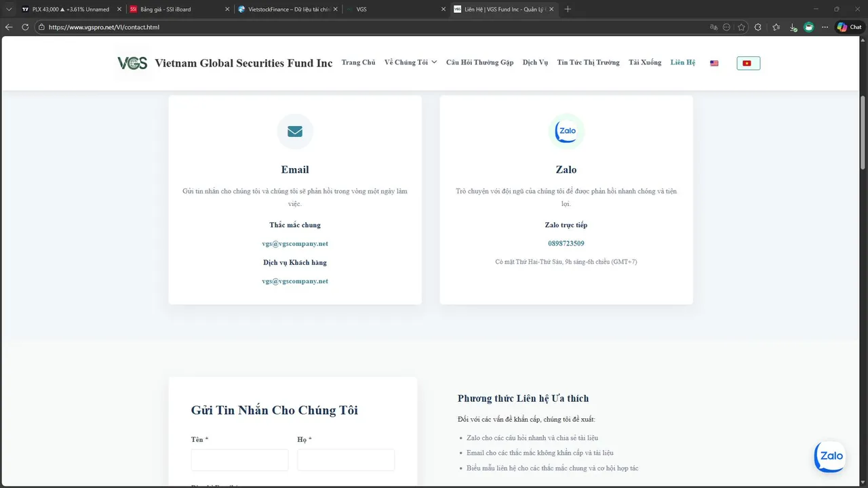Open the favorites list icon
This screenshot has width=868, height=488.
776,27
